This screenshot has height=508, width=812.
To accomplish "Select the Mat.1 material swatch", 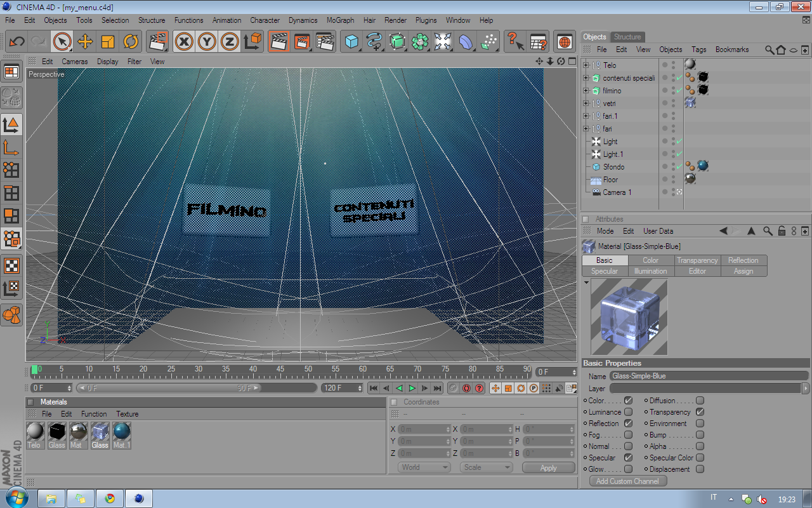I will (x=121, y=435).
